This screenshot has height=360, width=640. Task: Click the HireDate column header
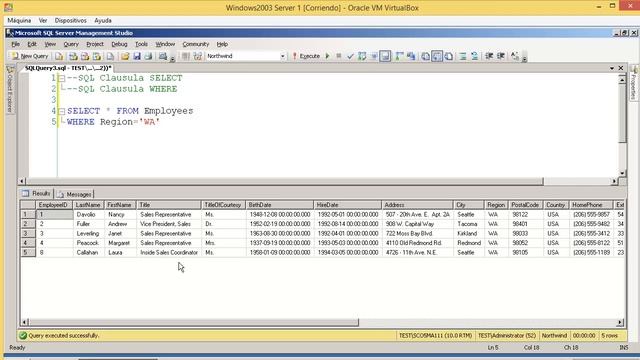[347, 205]
